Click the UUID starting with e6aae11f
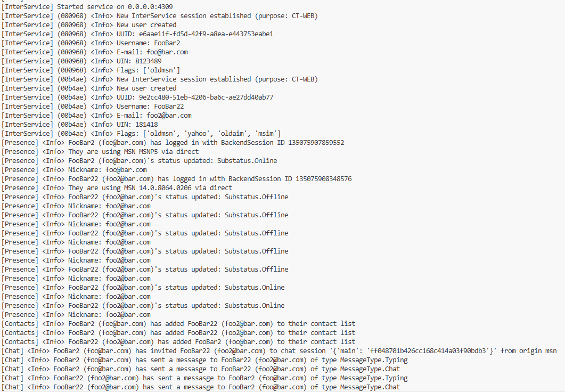 click(206, 34)
